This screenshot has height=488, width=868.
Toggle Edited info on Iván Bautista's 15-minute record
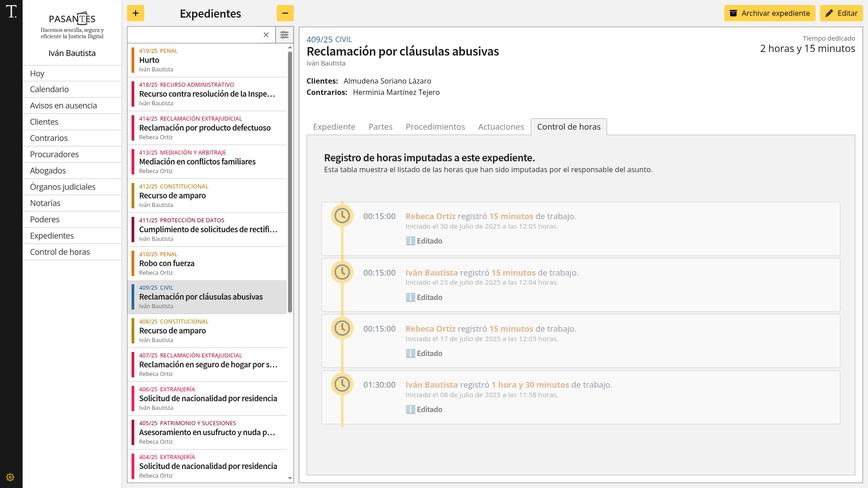tap(424, 297)
